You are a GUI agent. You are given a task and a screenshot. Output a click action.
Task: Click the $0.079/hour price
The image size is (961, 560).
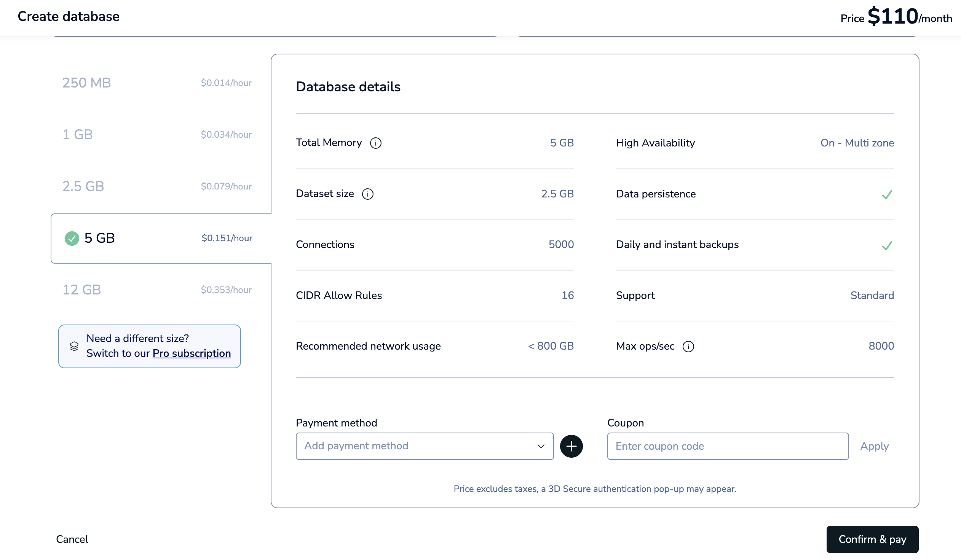click(226, 187)
